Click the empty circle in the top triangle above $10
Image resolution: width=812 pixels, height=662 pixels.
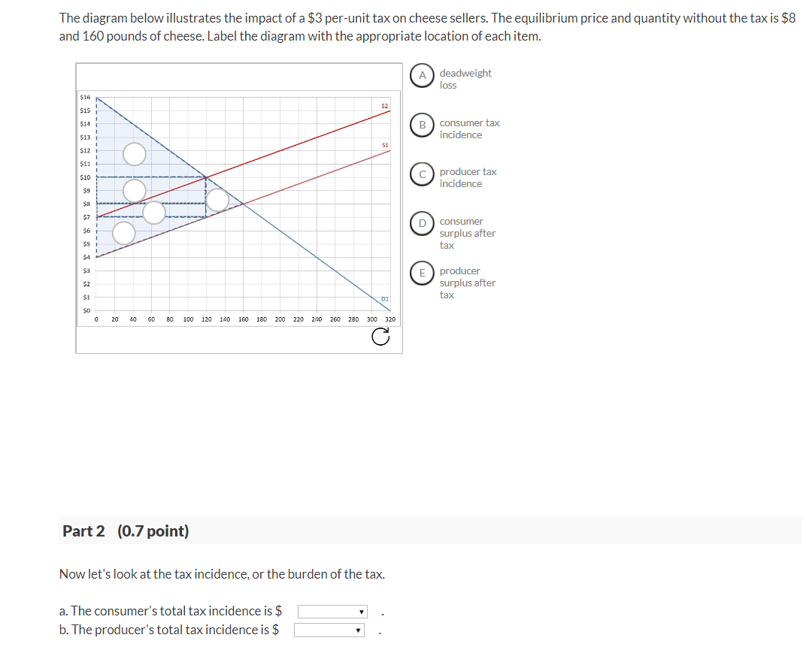tap(135, 154)
